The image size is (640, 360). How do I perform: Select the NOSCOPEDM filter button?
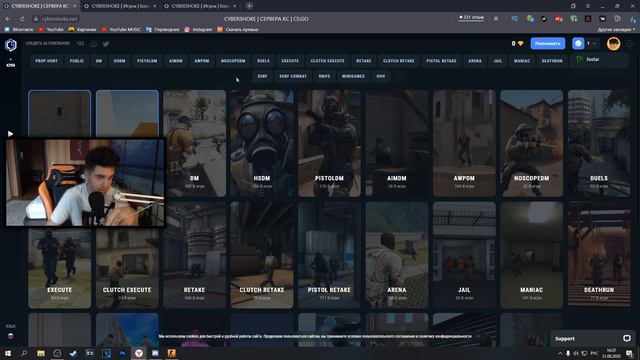pyautogui.click(x=233, y=61)
